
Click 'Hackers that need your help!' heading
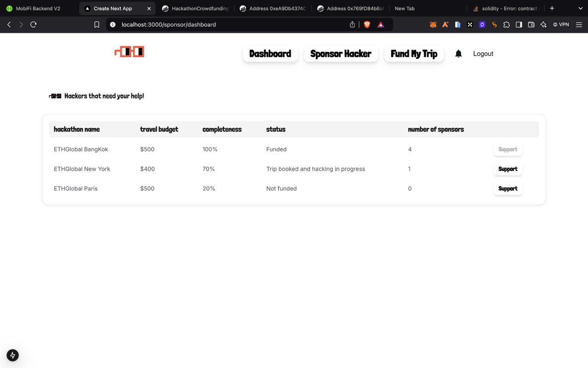click(104, 96)
